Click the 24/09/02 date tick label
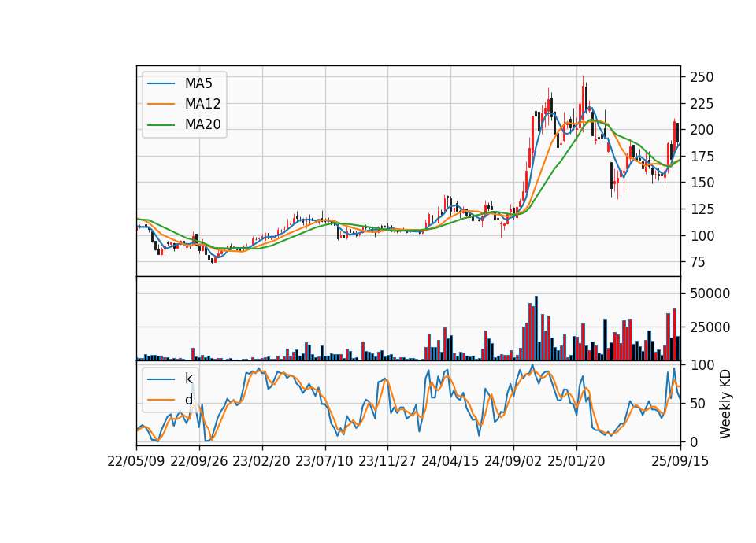756x543 pixels. point(513,461)
